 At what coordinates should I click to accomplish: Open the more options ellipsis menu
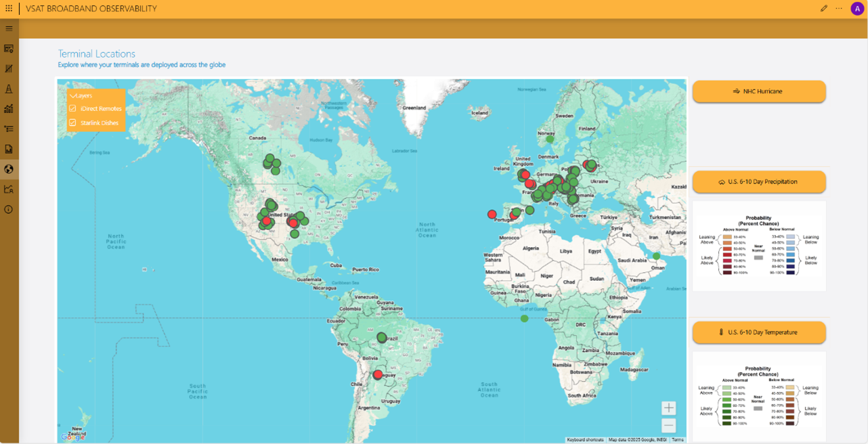coord(839,8)
